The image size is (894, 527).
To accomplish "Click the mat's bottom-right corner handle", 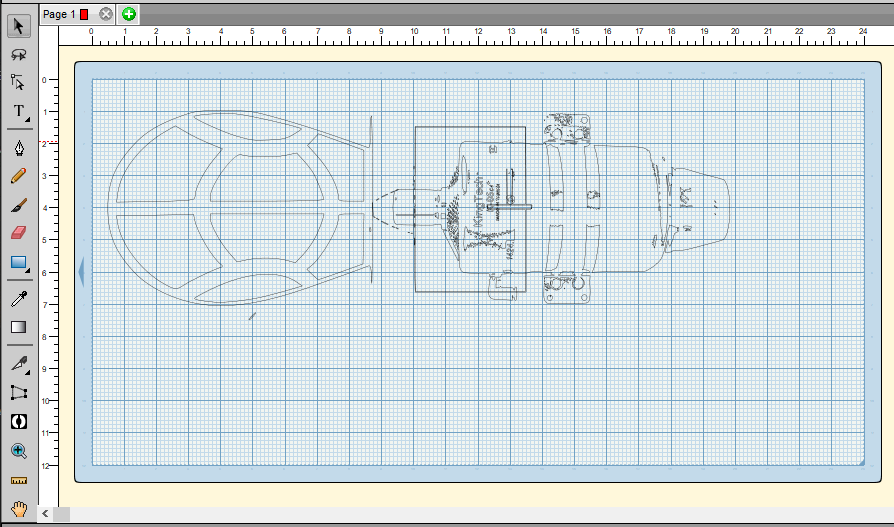I will coord(862,462).
